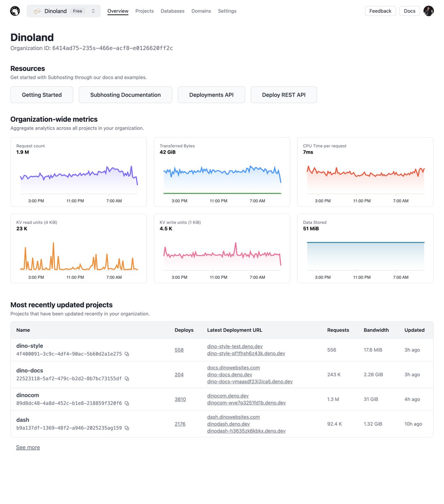Open dino-docs-vmaasdf23j2jca5.deno.dev URL
The height and width of the screenshot is (504, 444).
pyautogui.click(x=250, y=382)
